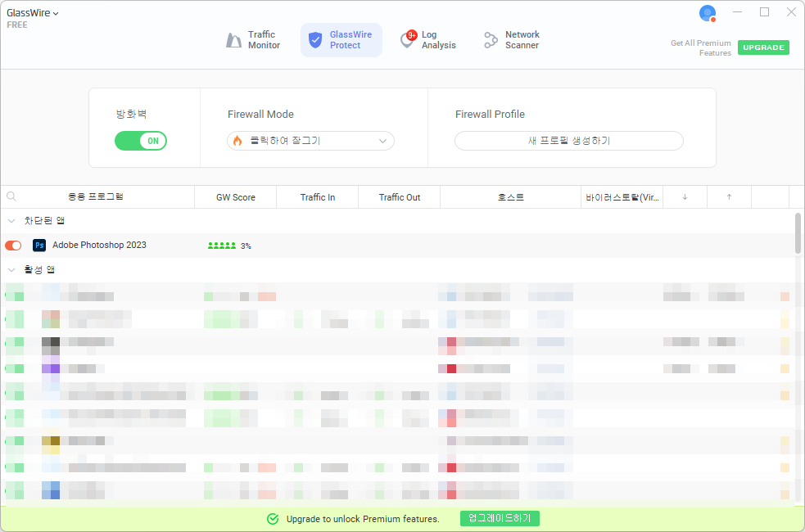Open the Firewall Mode dropdown

pos(310,141)
